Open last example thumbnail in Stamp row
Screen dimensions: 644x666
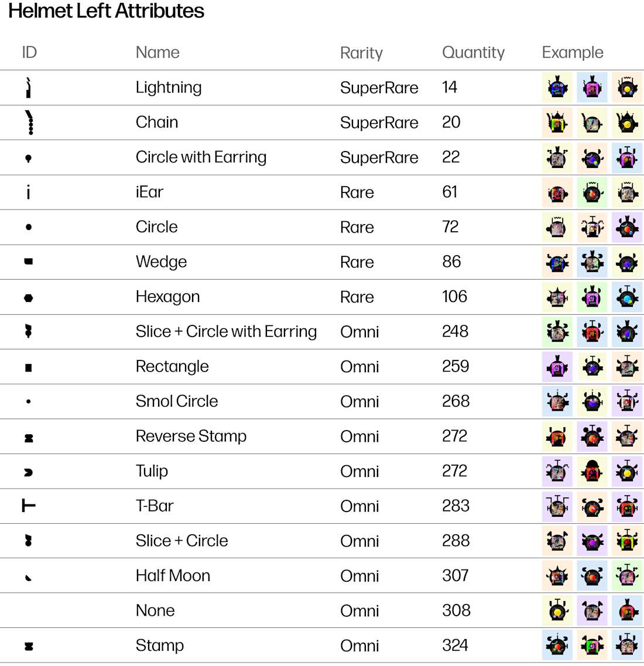[x=627, y=645]
